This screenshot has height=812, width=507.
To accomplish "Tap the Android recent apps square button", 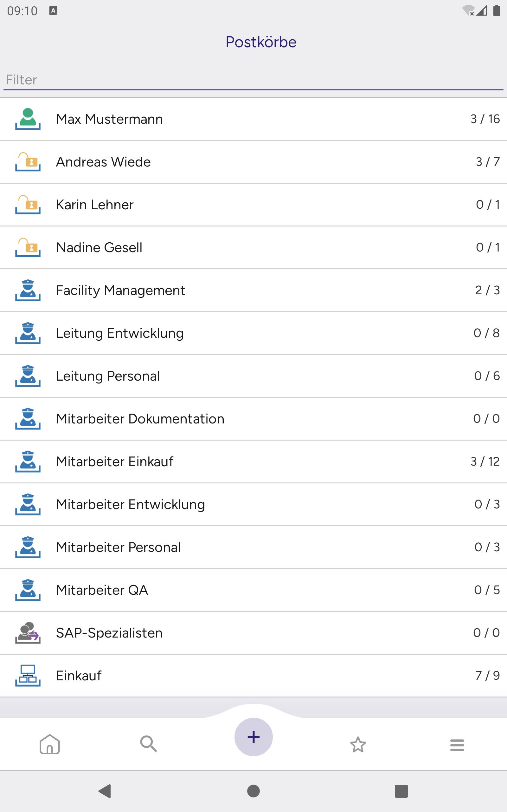I will tap(401, 791).
